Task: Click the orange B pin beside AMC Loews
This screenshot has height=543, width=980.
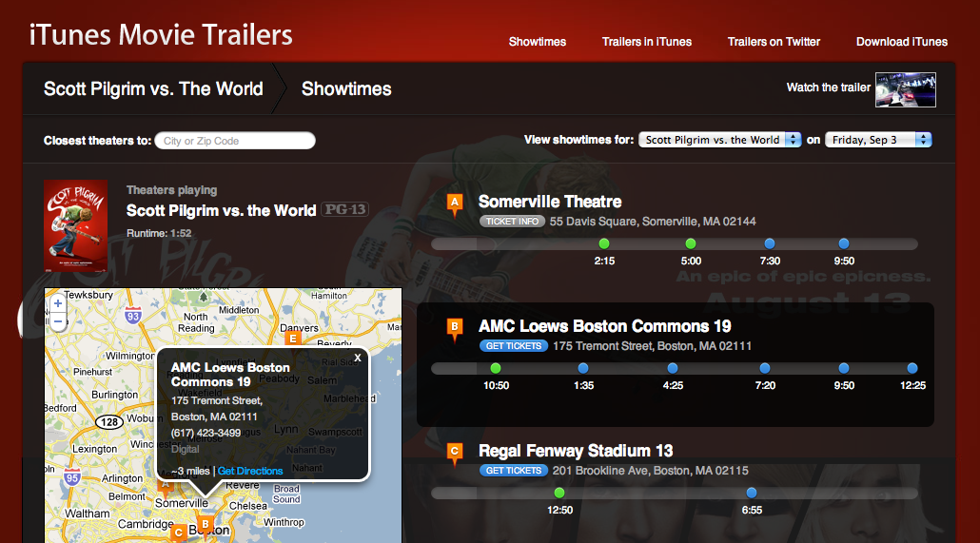Action: point(455,329)
